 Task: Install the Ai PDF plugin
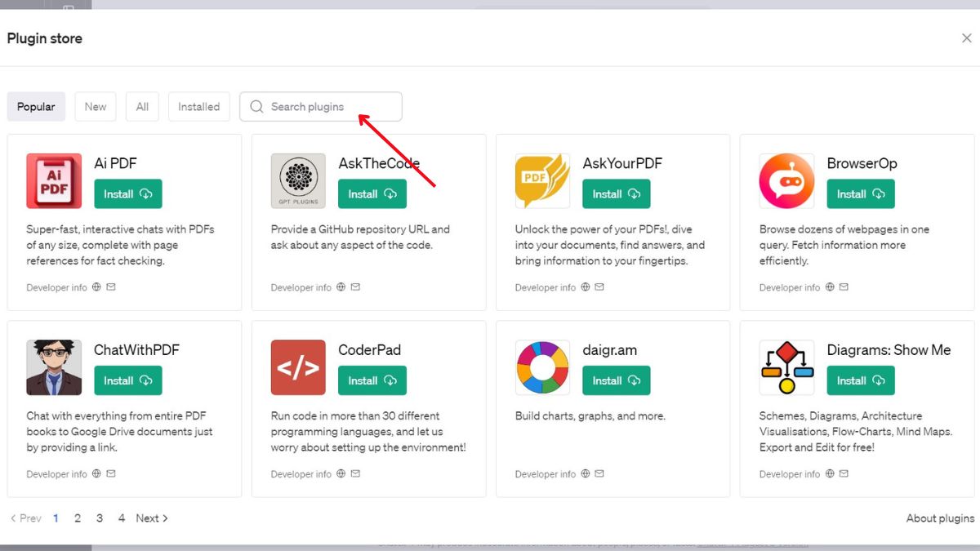click(x=128, y=194)
